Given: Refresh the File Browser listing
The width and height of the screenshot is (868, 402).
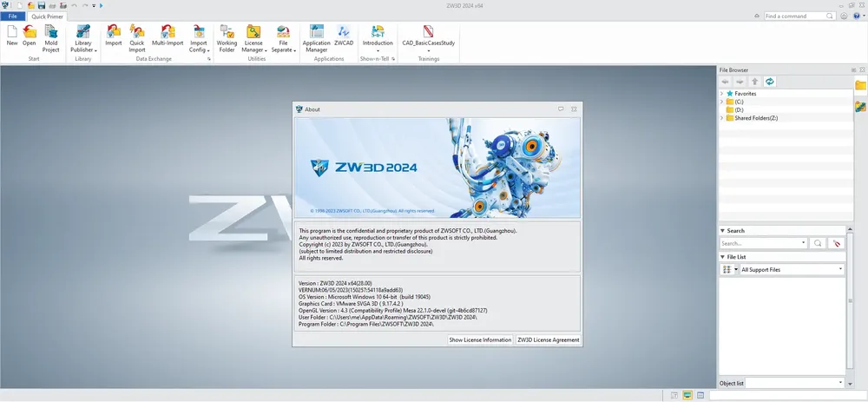Looking at the screenshot, I should 769,82.
